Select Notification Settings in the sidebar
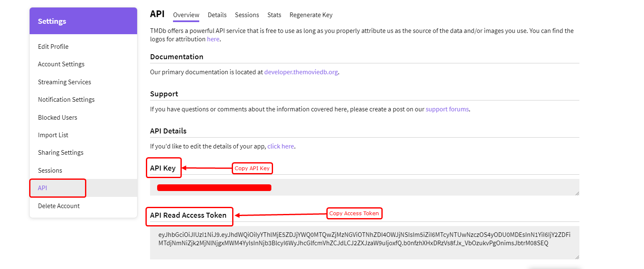This screenshot has width=644, height=269. click(66, 100)
